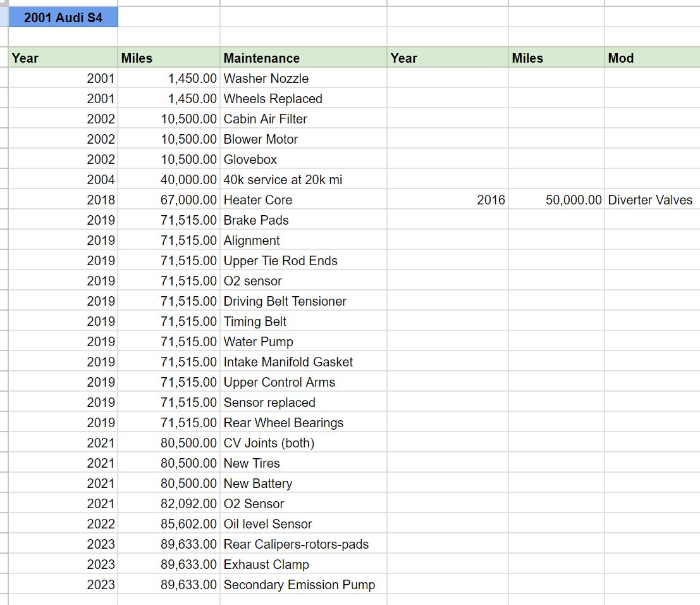The height and width of the screenshot is (605, 700).
Task: Click the 50,000.00 mod miles cell
Action: 556,200
